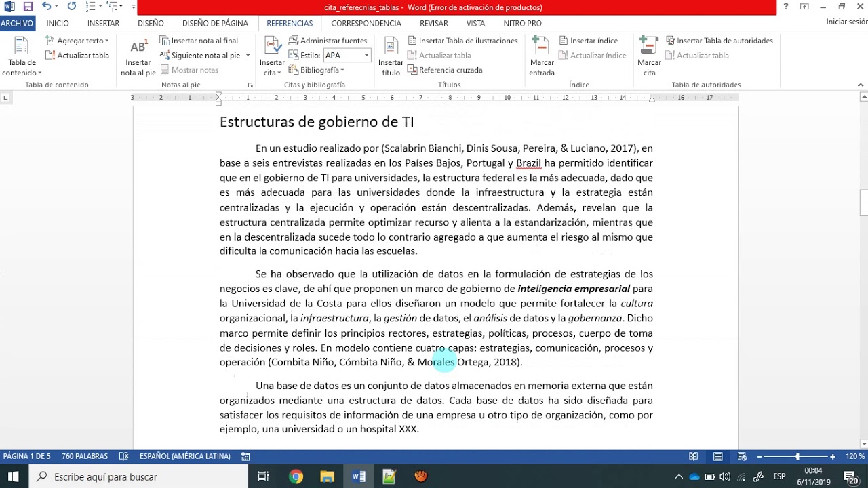868x488 pixels.
Task: Open the Windows Start menu
Action: click(14, 476)
